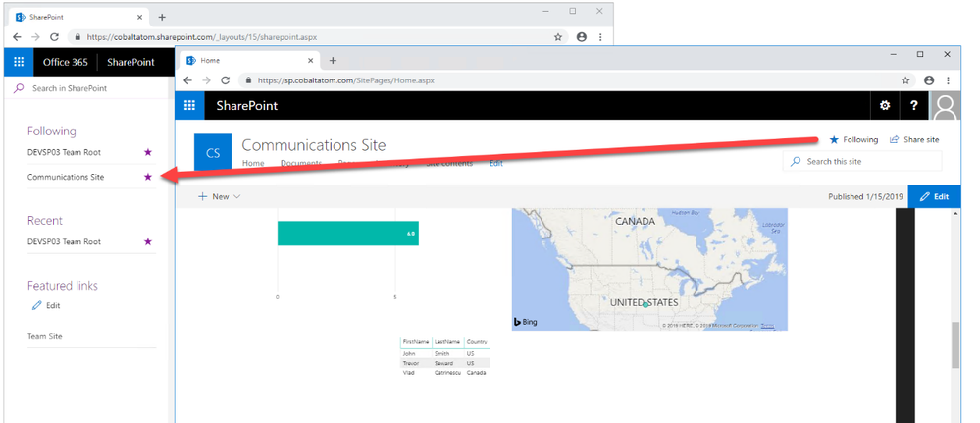
Task: Open DEVSP03 Team Root under Following
Action: pos(64,152)
